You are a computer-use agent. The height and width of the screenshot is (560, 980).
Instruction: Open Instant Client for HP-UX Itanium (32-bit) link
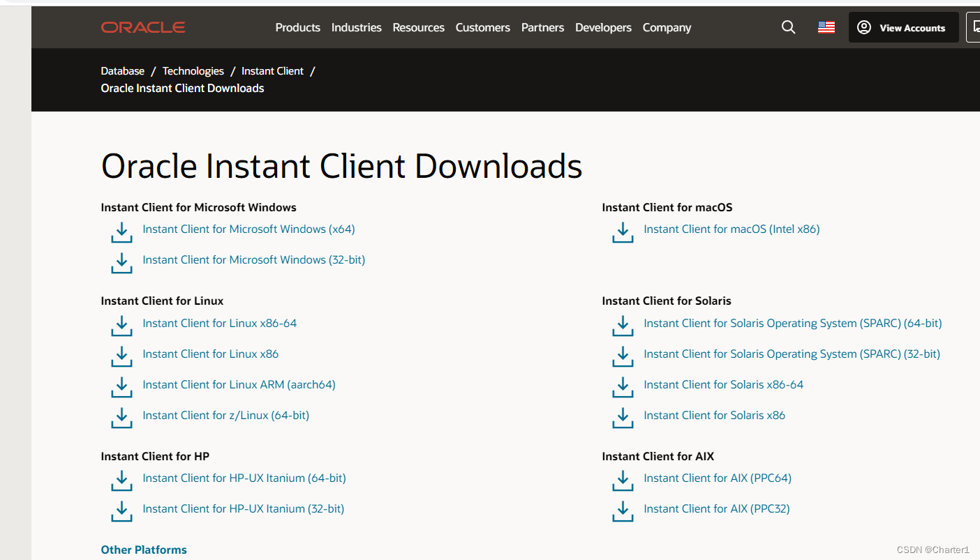(244, 508)
